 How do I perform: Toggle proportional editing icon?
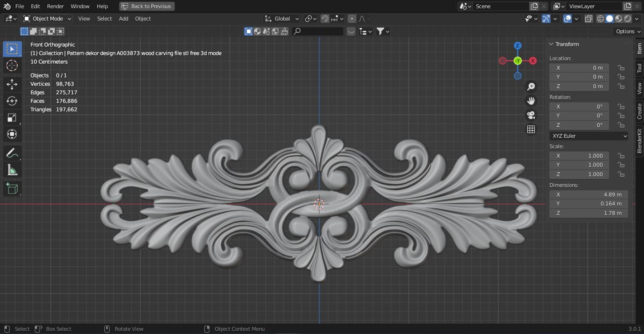(x=352, y=19)
